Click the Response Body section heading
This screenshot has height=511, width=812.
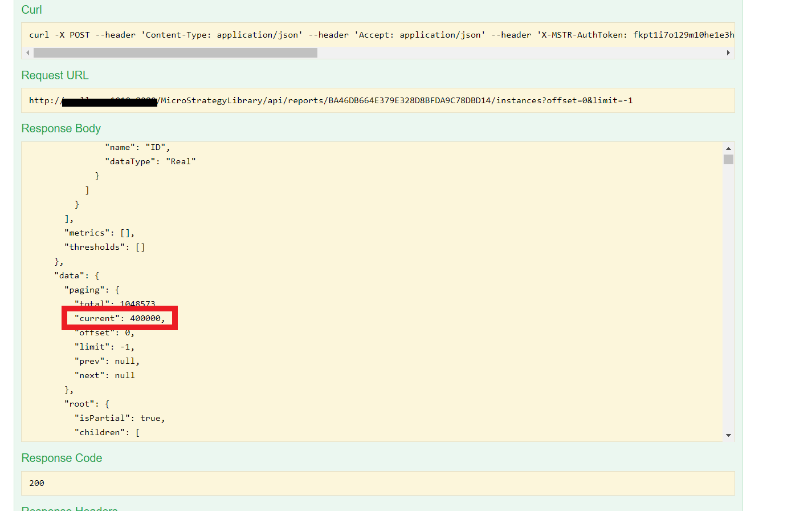(x=60, y=128)
